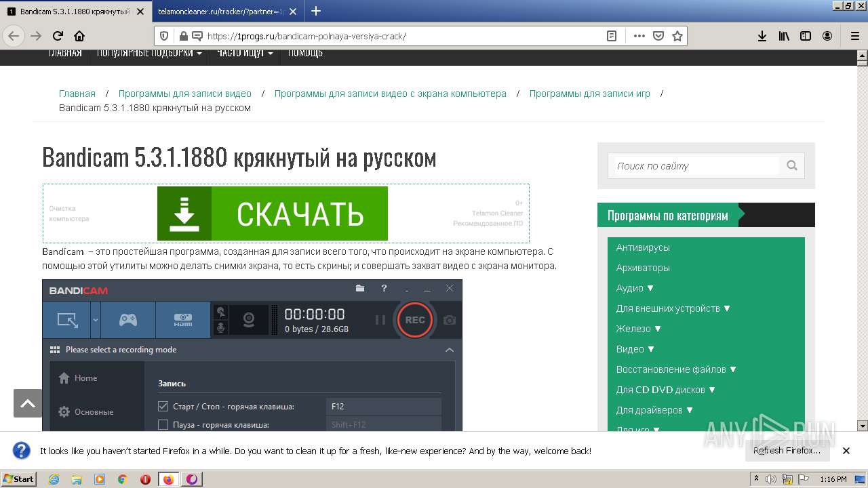
Task: Open page actions three-dots menu
Action: click(x=639, y=36)
